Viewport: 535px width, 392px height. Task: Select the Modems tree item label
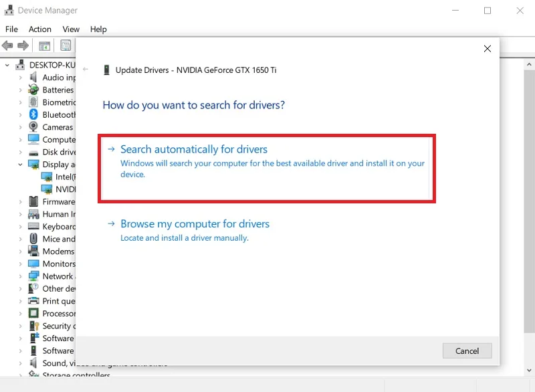(58, 252)
